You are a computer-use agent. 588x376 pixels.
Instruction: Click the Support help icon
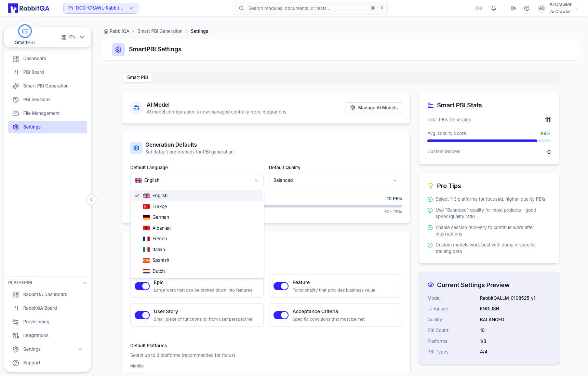[16, 363]
